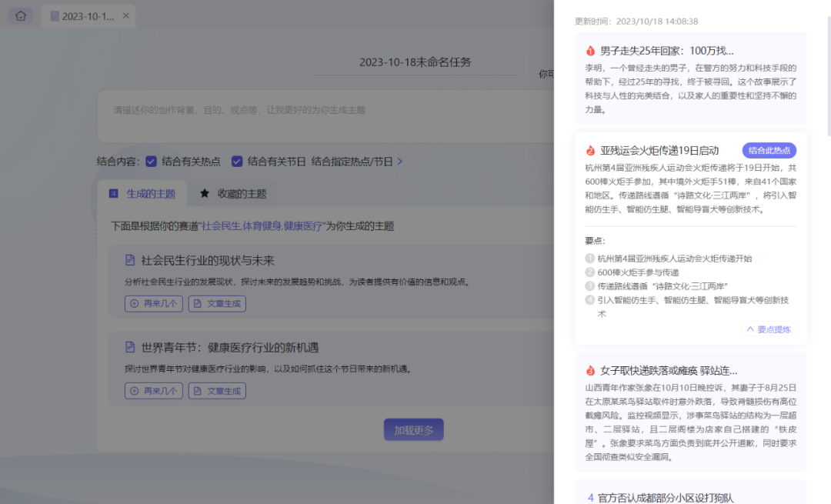831x504 pixels.
Task: Click the plus icon in the first 再来几个 button
Action: click(x=135, y=303)
